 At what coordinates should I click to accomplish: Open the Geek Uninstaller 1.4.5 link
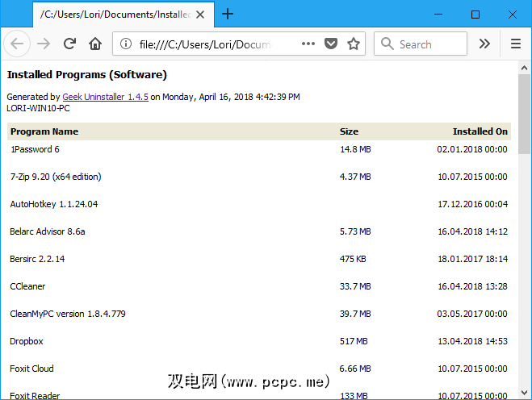point(105,97)
